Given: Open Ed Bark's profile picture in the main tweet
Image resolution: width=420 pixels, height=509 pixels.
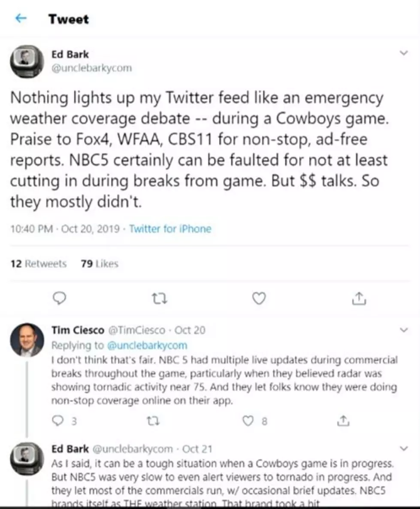Looking at the screenshot, I should (27, 62).
